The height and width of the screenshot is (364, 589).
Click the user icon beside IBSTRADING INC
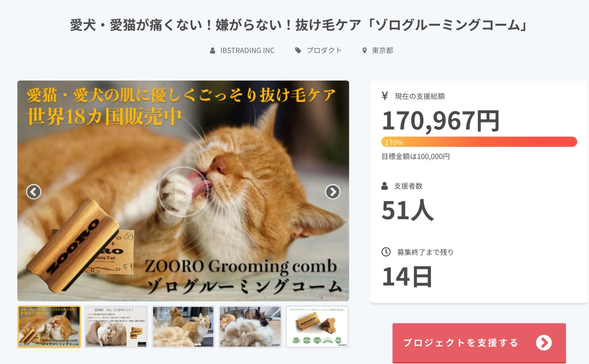pos(213,51)
